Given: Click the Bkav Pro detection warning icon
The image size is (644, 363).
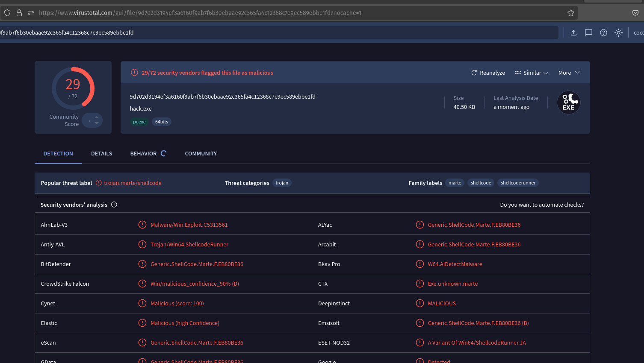Looking at the screenshot, I should click(x=420, y=264).
